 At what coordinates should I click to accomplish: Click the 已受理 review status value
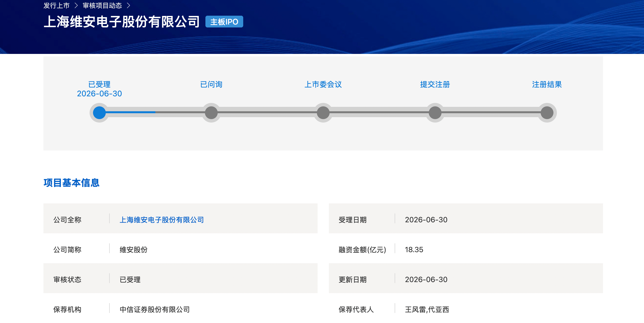(130, 280)
